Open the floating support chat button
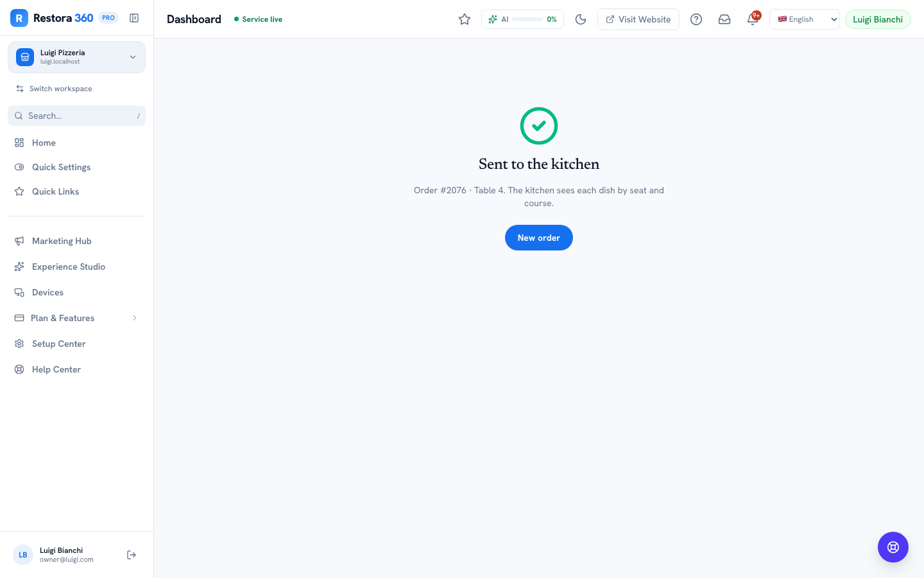 [x=893, y=547]
